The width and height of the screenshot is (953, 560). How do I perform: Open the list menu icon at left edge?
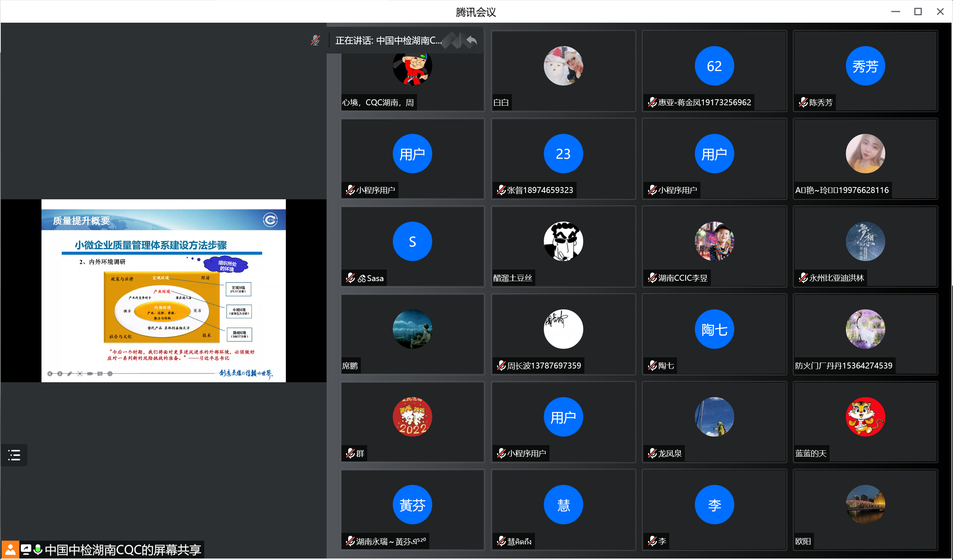[x=14, y=455]
